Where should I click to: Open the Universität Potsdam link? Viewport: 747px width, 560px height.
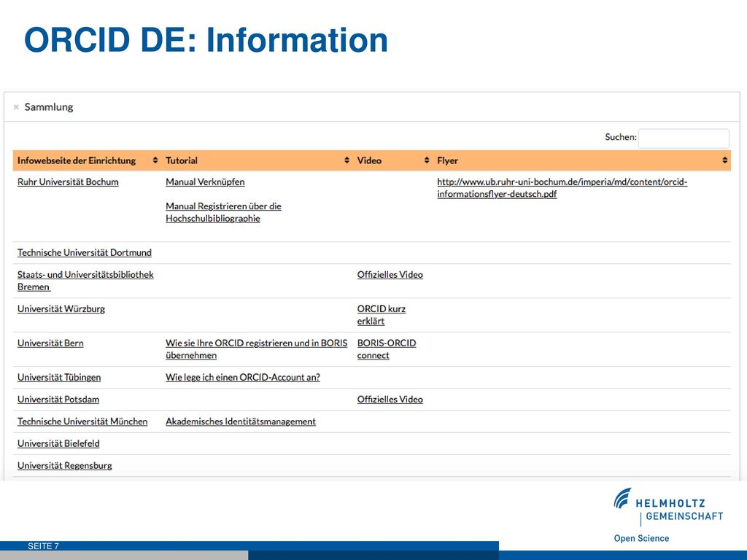click(x=58, y=400)
